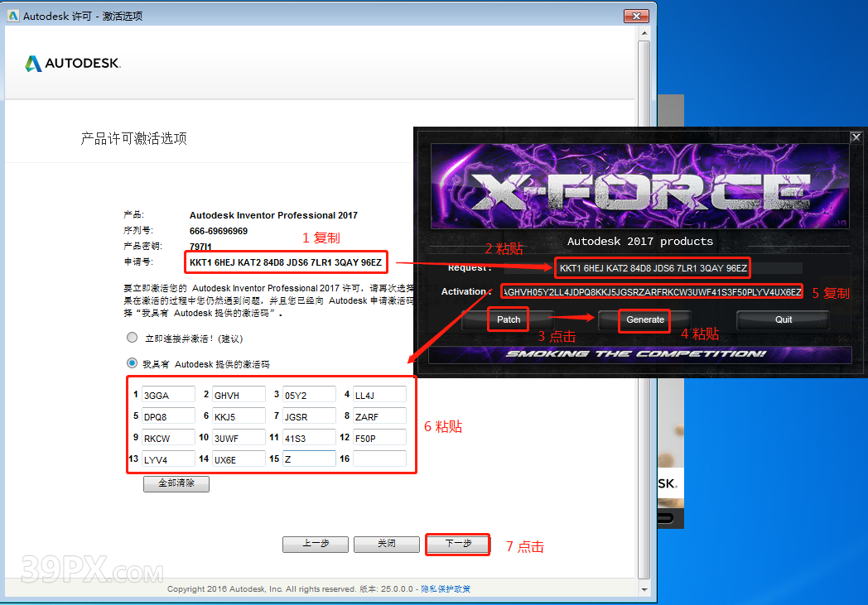This screenshot has height=605, width=868.
Task: Click the Request field in X-Force window
Action: point(653,268)
